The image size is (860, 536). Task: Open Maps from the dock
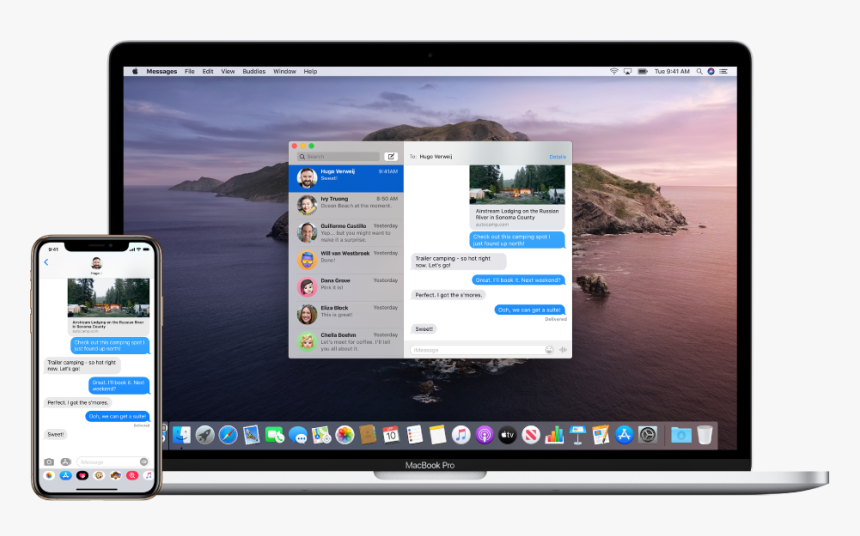(x=321, y=435)
